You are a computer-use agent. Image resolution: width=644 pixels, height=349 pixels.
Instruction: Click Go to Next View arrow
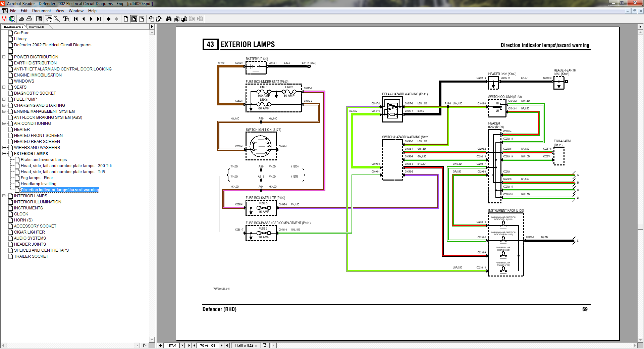(x=116, y=19)
